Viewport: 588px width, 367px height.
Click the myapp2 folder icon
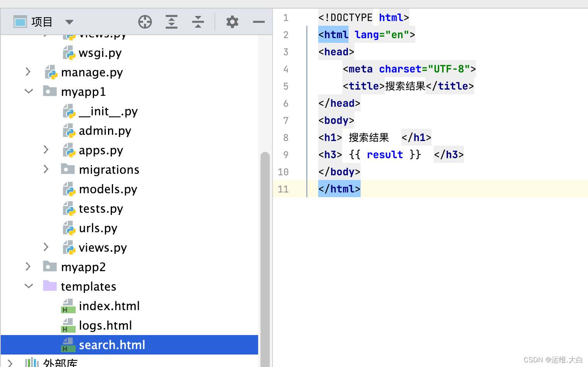tap(50, 266)
